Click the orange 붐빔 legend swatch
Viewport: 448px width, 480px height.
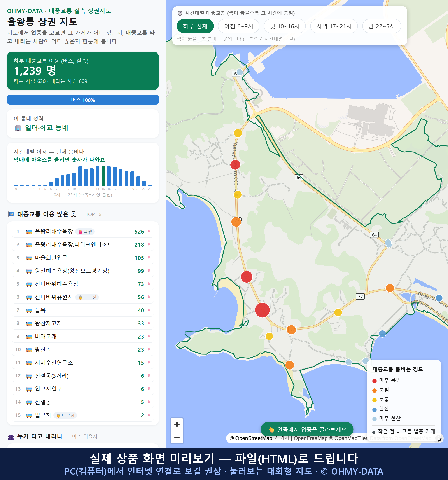[374, 390]
